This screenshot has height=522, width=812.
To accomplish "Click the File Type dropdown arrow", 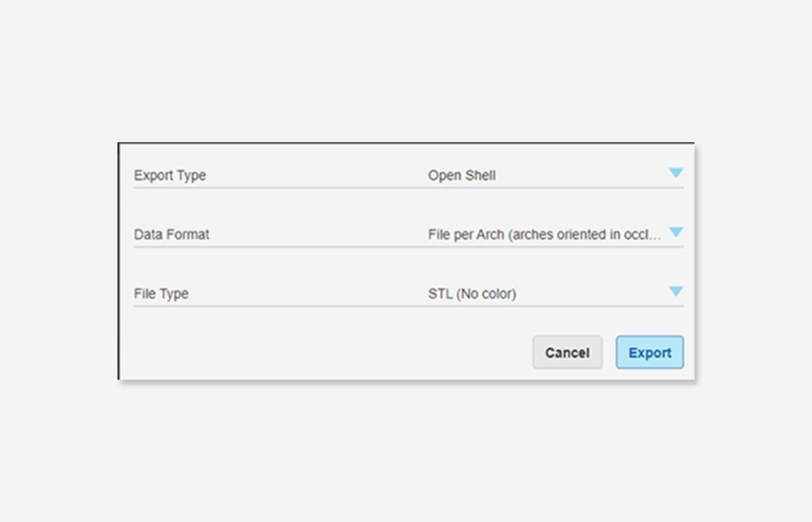I will (676, 292).
